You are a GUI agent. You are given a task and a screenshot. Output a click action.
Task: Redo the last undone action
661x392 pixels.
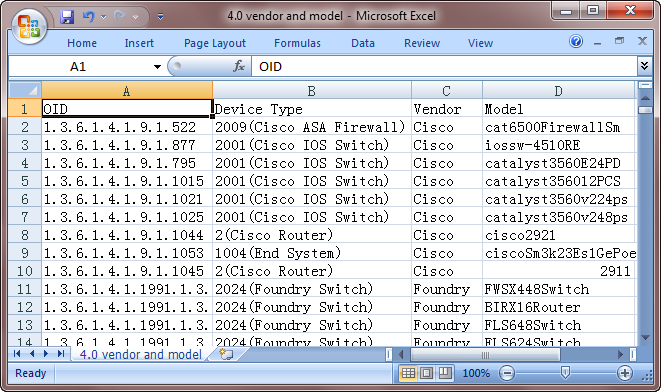120,17
